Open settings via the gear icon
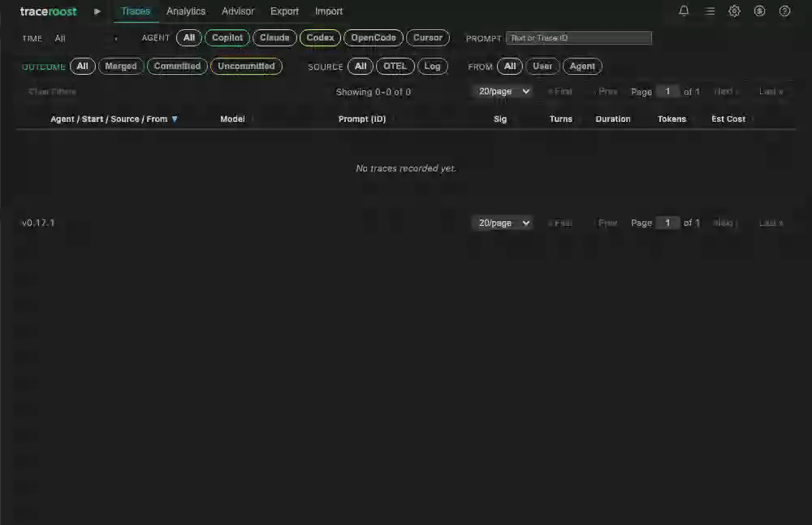Screen dimensions: 812x525 (734, 11)
